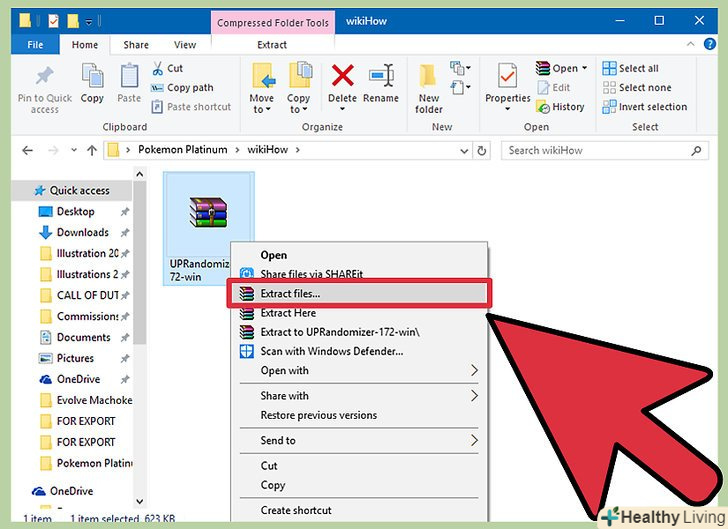The image size is (728, 529).
Task: Refresh the current folder view
Action: click(482, 150)
